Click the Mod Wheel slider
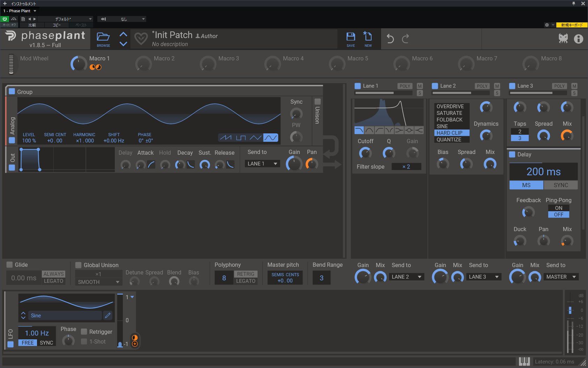588x368 pixels. pyautogui.click(x=11, y=64)
